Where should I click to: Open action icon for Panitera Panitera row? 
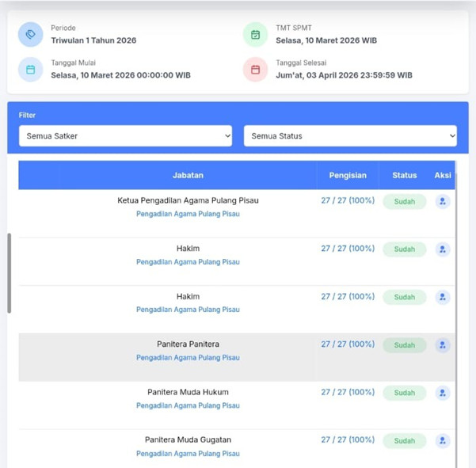pos(442,345)
